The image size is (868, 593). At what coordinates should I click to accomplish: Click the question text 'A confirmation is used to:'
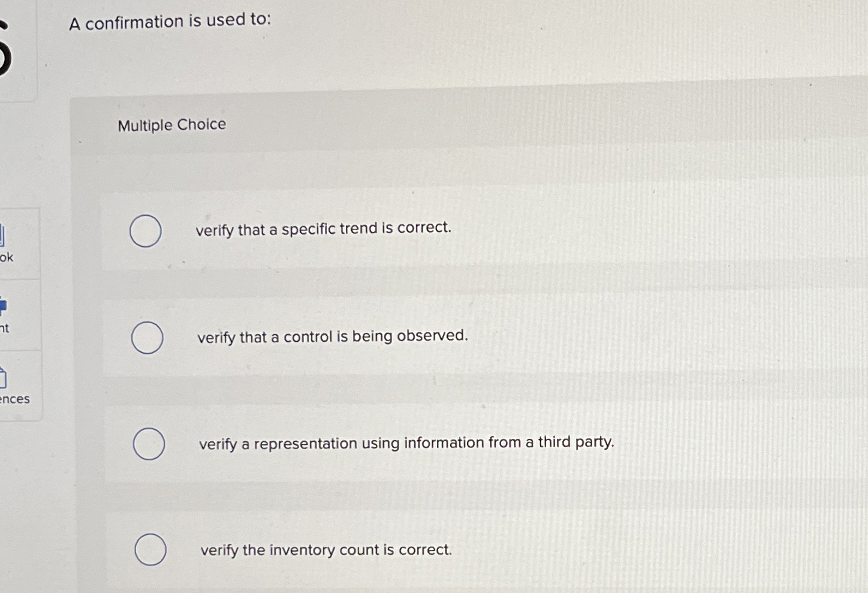pos(170,22)
